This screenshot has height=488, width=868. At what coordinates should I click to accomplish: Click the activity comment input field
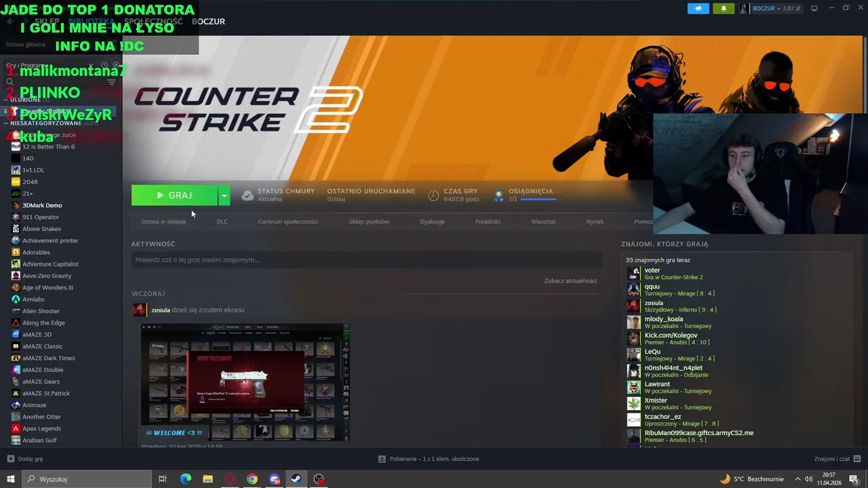(366, 260)
